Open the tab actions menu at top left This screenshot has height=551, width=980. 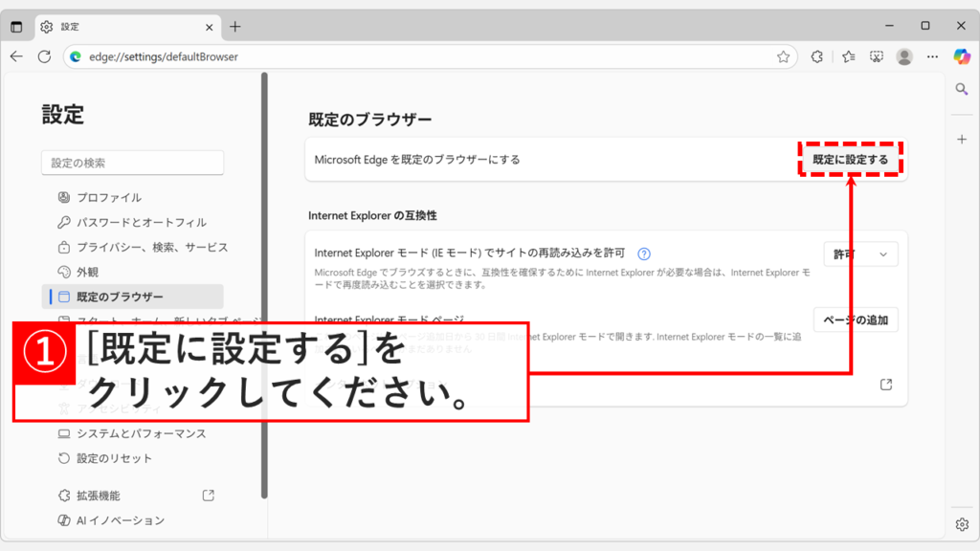pos(16,26)
